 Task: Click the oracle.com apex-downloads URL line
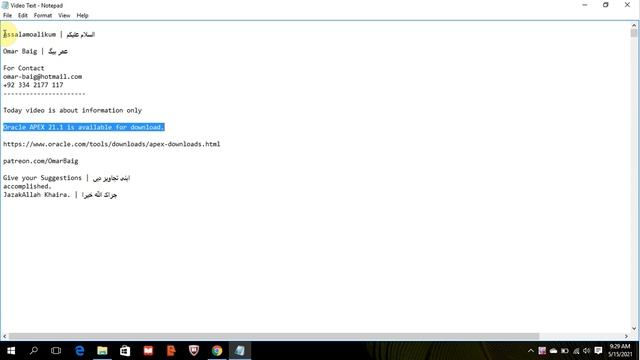[111, 144]
